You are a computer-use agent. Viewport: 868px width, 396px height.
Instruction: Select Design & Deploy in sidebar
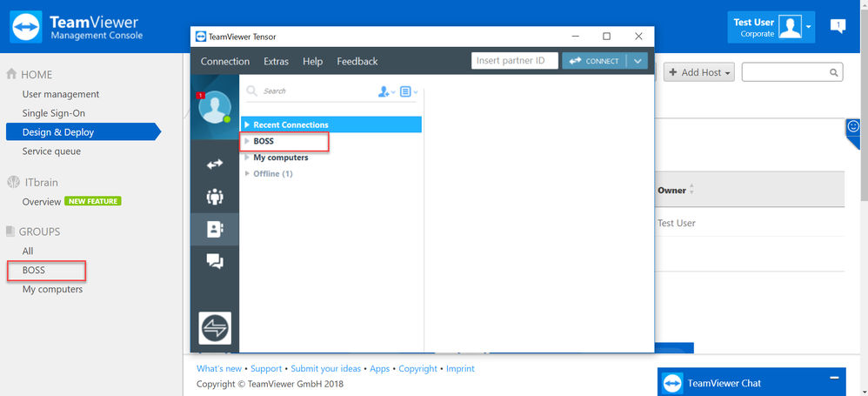click(83, 131)
